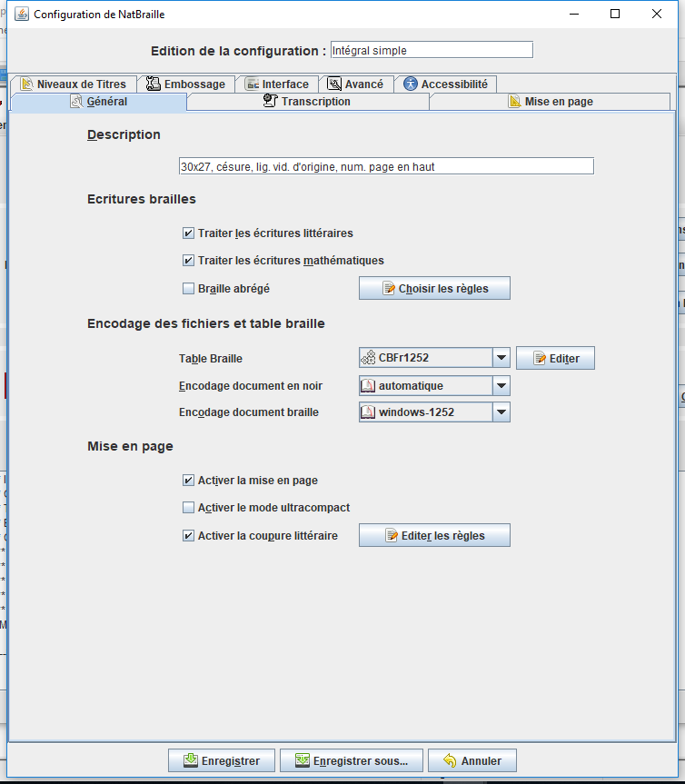Click the Général tab document icon
685x784 pixels.
click(76, 102)
